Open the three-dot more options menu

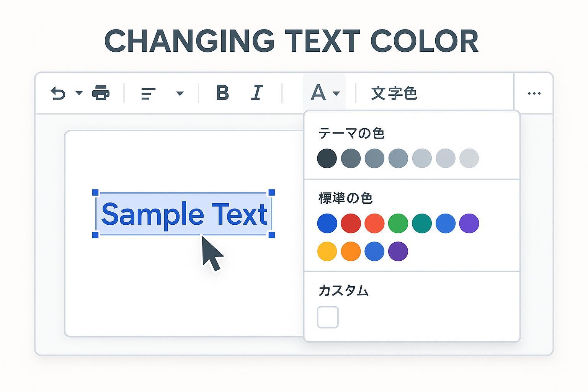tap(534, 93)
